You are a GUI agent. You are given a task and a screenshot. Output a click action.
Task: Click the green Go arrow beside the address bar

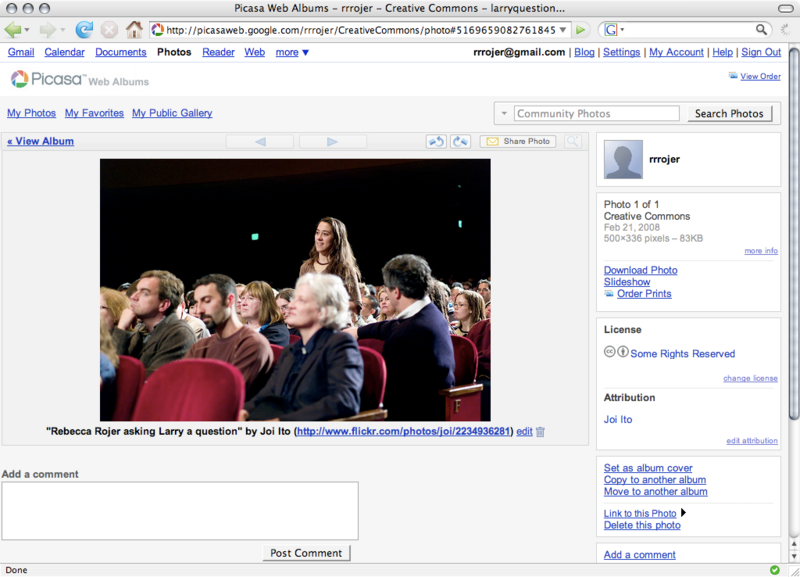click(581, 30)
